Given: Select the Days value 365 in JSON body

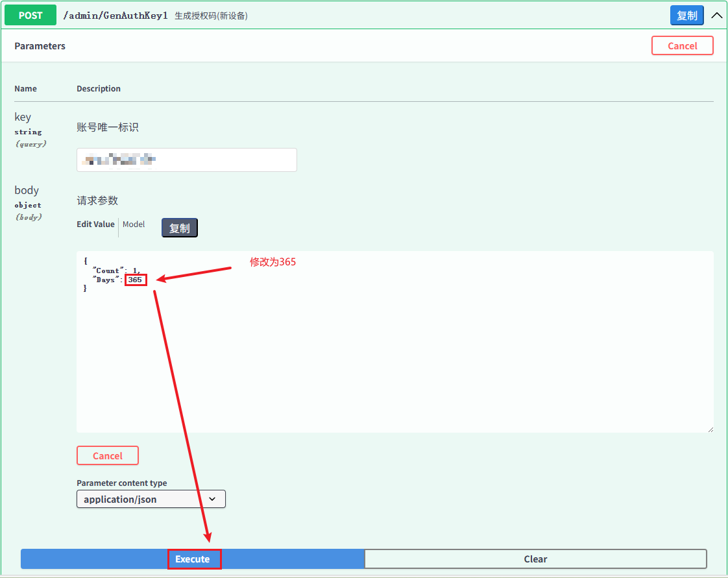Looking at the screenshot, I should click(135, 279).
